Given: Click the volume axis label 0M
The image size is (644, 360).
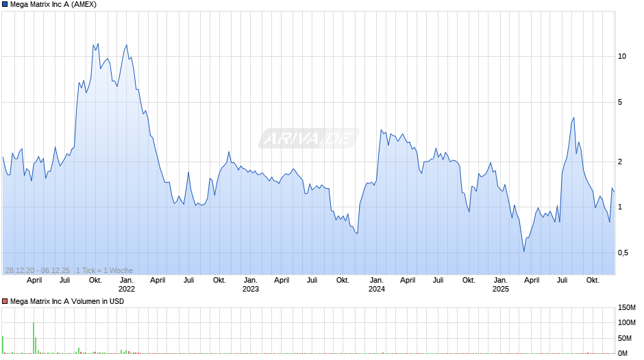Looking at the screenshot, I should tap(623, 353).
